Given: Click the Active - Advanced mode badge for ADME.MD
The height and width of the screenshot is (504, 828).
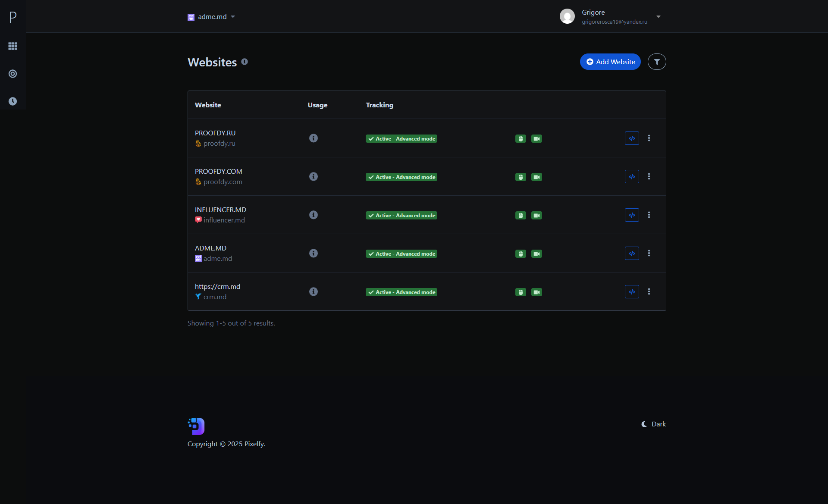Looking at the screenshot, I should click(401, 254).
